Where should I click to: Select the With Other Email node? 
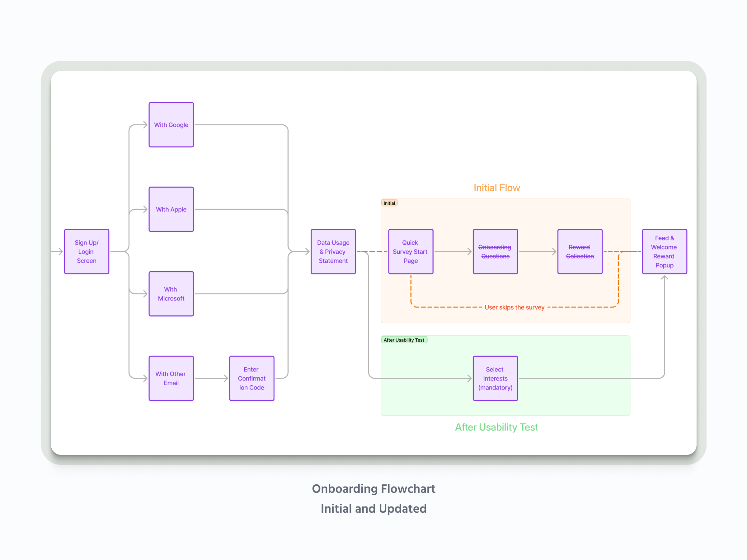(171, 378)
